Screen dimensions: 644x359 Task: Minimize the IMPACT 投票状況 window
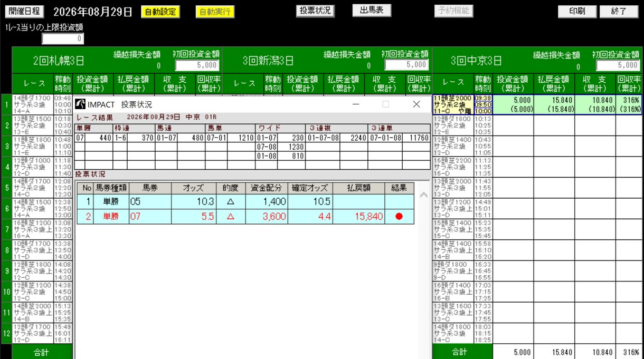(355, 104)
